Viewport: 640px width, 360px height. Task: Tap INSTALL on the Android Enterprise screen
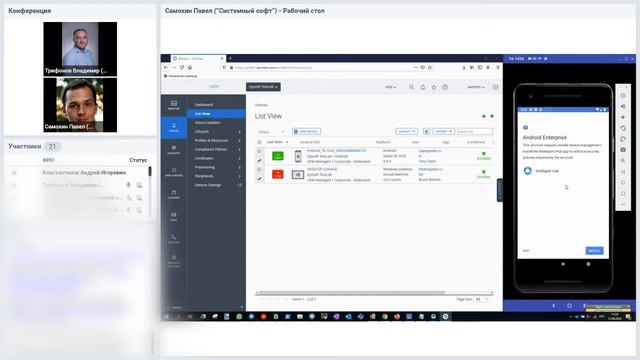pyautogui.click(x=594, y=251)
